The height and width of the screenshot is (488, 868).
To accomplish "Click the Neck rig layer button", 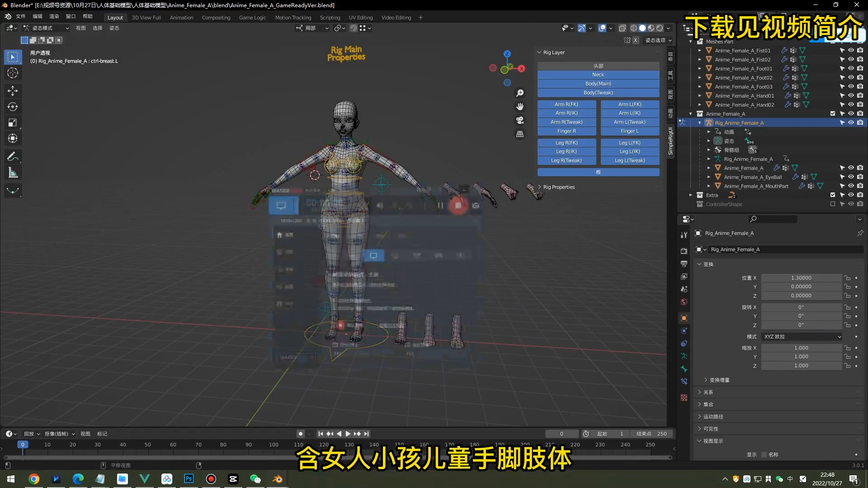I will click(598, 75).
